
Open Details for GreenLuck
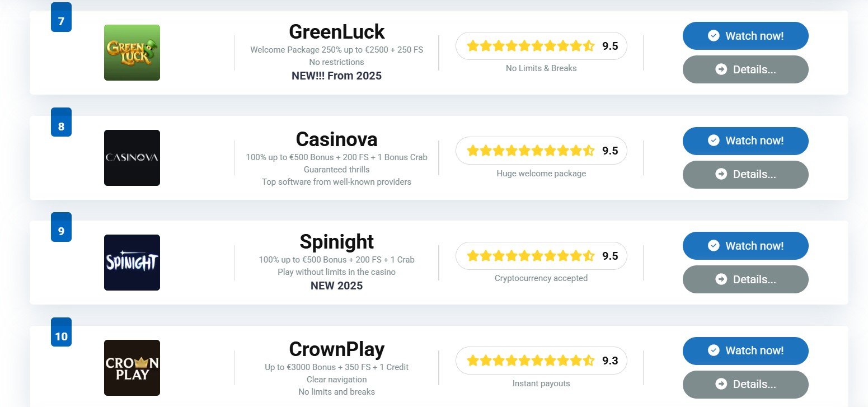pos(745,69)
